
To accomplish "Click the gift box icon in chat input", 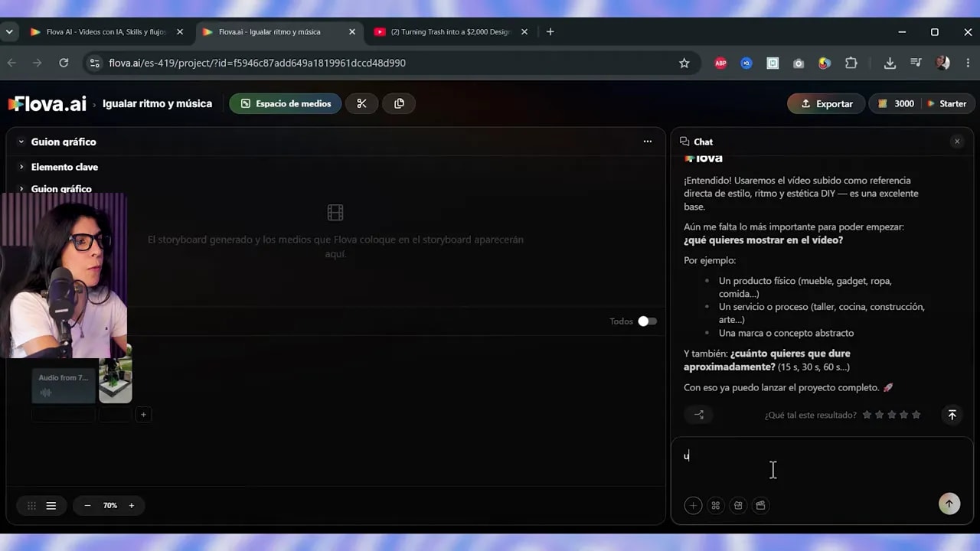I will click(738, 505).
